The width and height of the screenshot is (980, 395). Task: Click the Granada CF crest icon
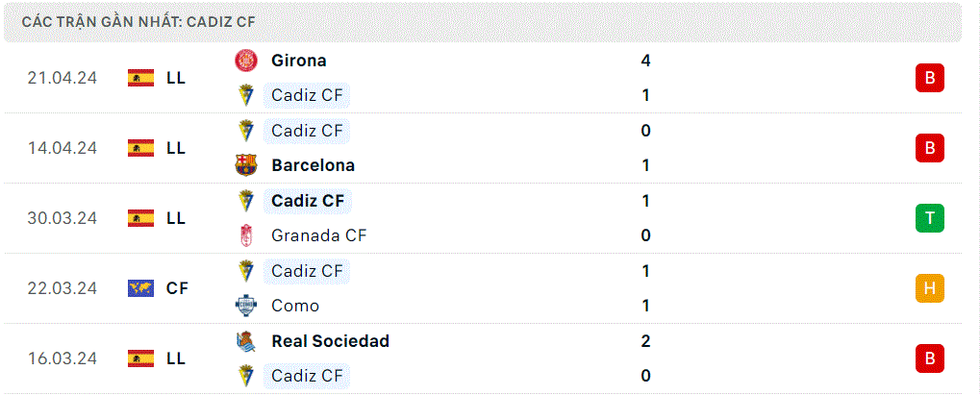(245, 235)
